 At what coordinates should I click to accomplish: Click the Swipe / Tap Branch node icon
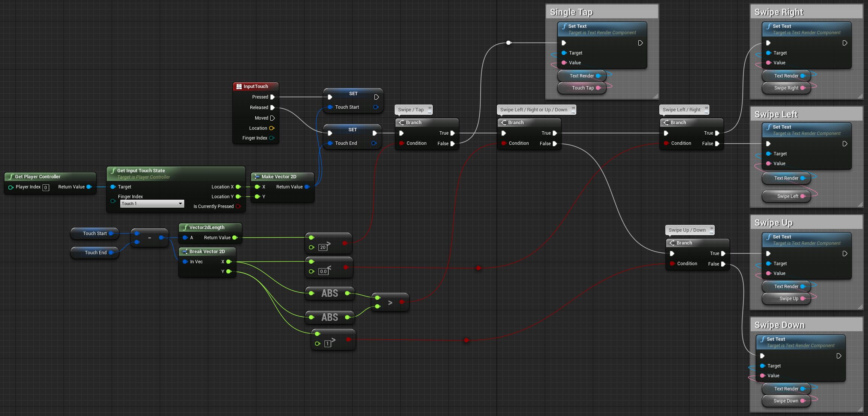[x=401, y=123]
